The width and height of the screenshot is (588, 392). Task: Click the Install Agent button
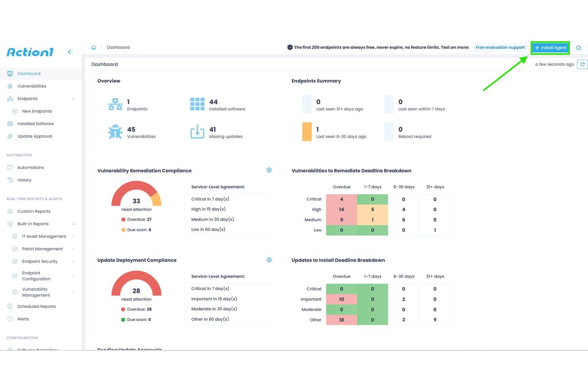pyautogui.click(x=550, y=48)
